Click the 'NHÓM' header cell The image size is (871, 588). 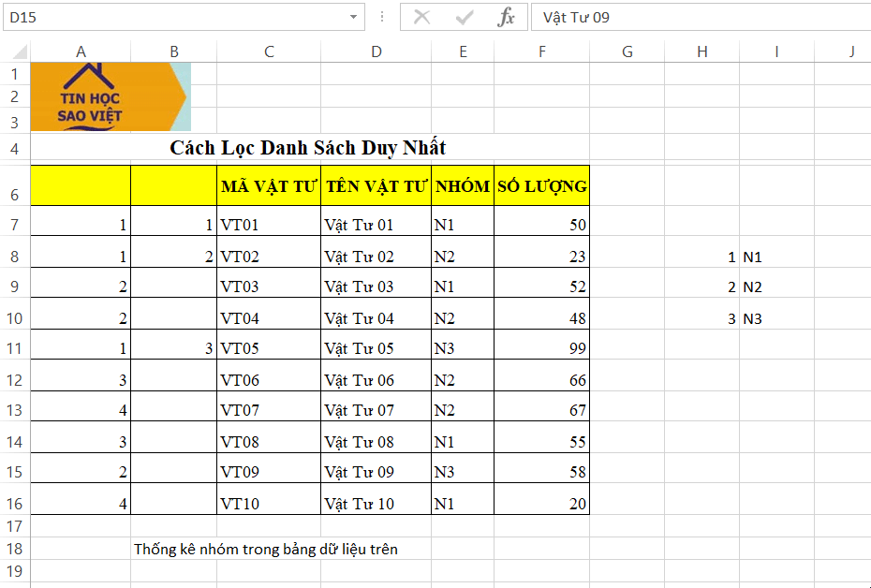463,185
